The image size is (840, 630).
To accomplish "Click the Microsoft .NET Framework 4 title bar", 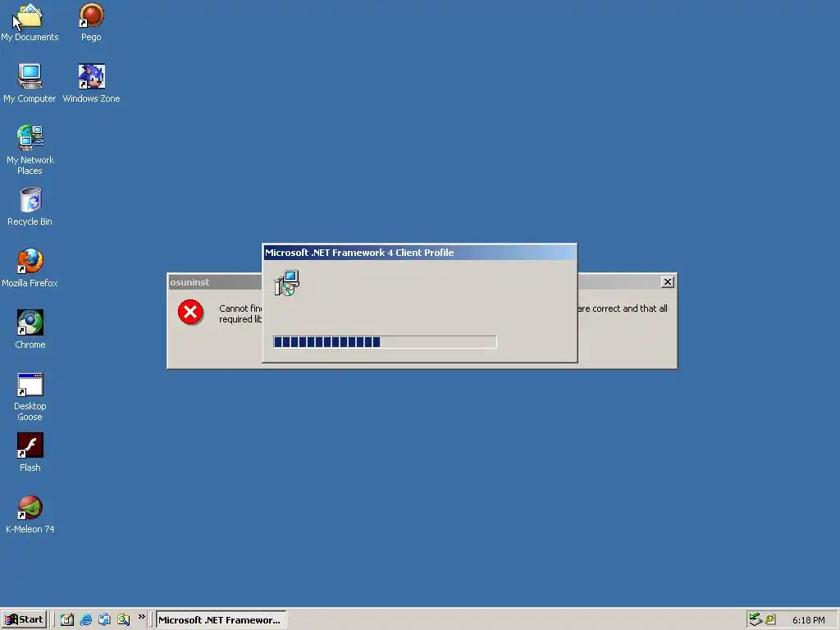I will pos(419,253).
